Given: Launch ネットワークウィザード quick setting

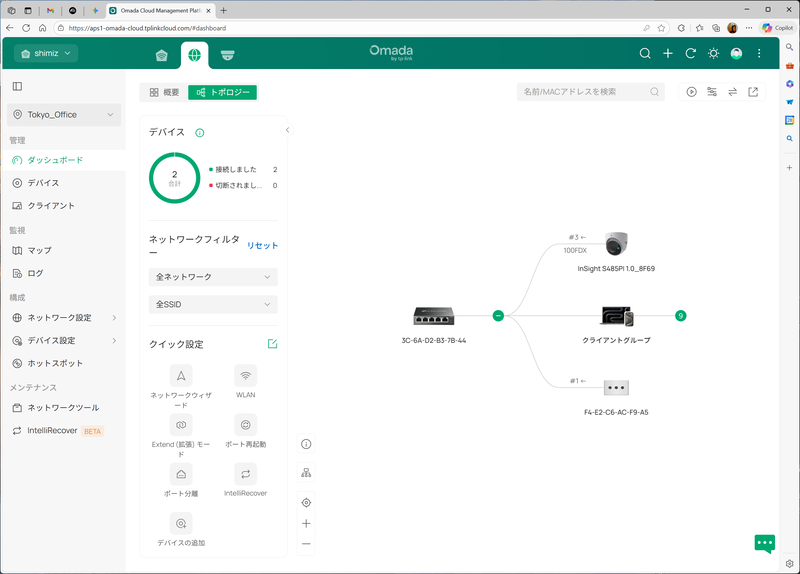Looking at the screenshot, I should click(x=181, y=376).
